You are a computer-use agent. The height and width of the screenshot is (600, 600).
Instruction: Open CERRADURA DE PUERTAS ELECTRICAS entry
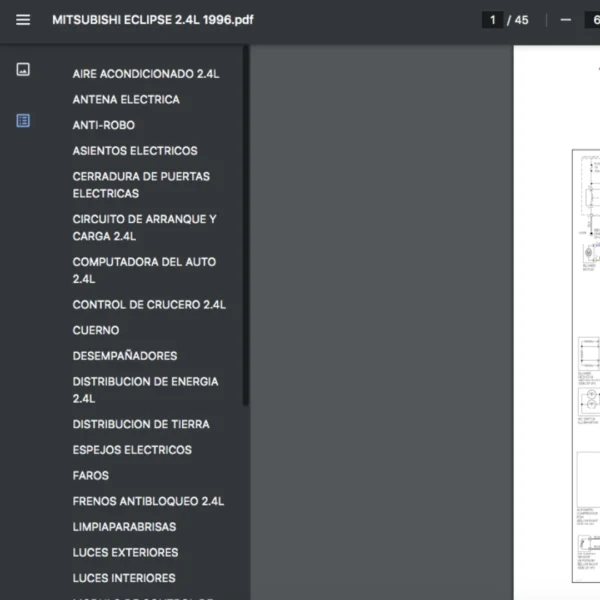141,185
